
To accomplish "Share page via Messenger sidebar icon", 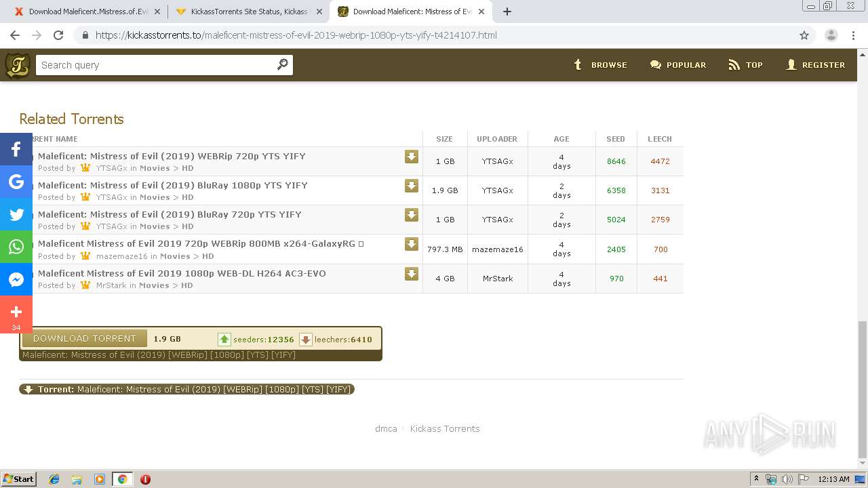I will point(16,279).
